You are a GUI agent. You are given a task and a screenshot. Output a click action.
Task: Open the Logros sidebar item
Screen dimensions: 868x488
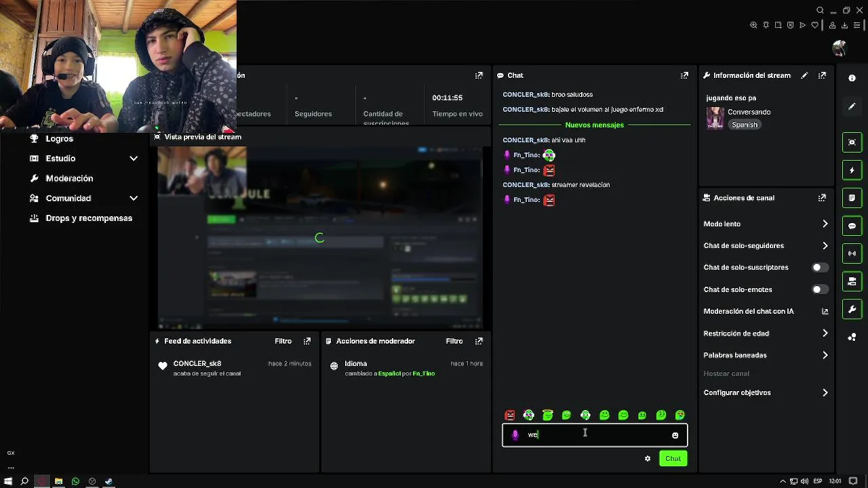(59, 138)
